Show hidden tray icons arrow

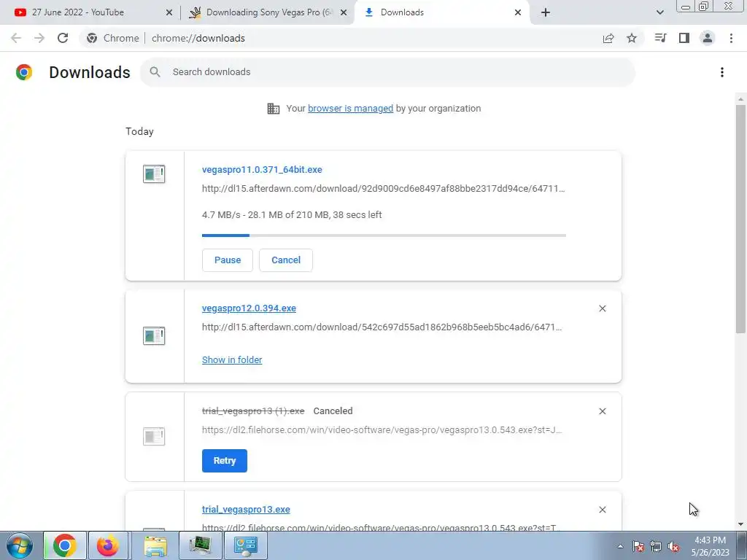click(620, 547)
